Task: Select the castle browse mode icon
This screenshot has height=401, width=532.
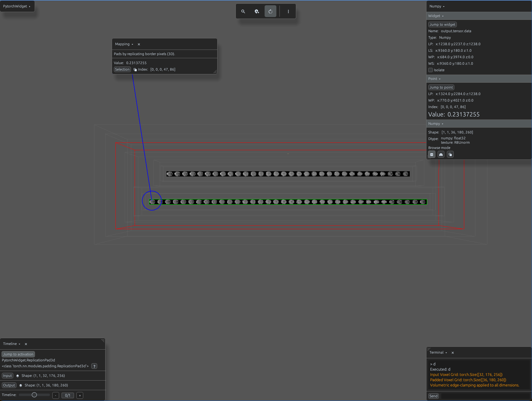Action: point(441,155)
